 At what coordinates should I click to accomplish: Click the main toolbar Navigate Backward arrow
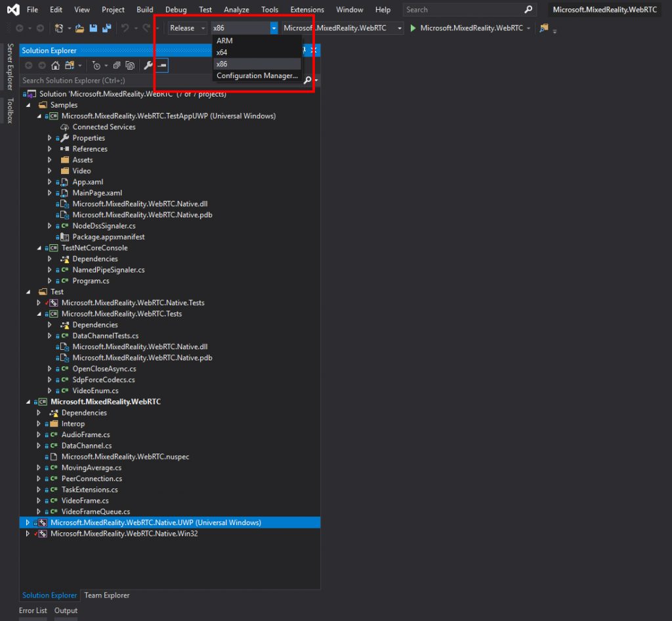19,28
